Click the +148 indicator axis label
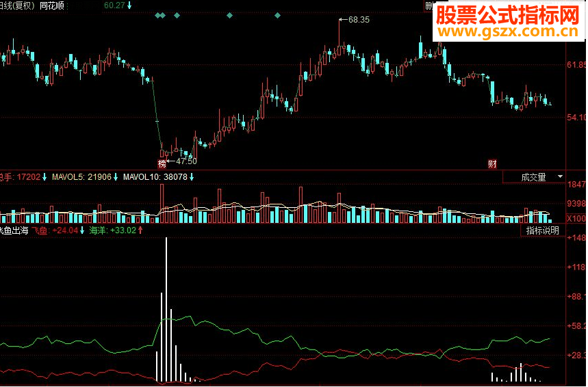Viewport: 588px width, 387px height. 576,237
